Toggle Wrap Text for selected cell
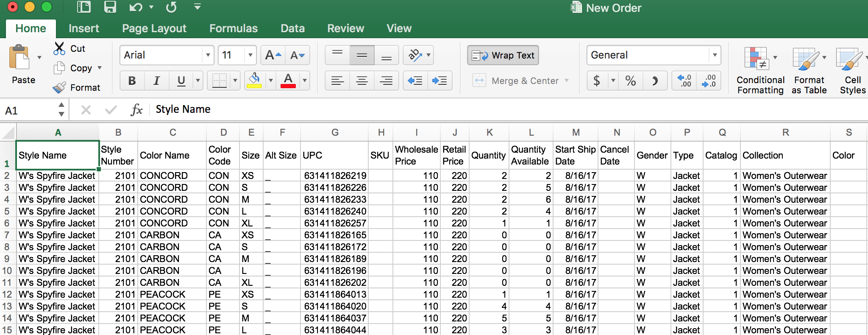 (x=503, y=56)
